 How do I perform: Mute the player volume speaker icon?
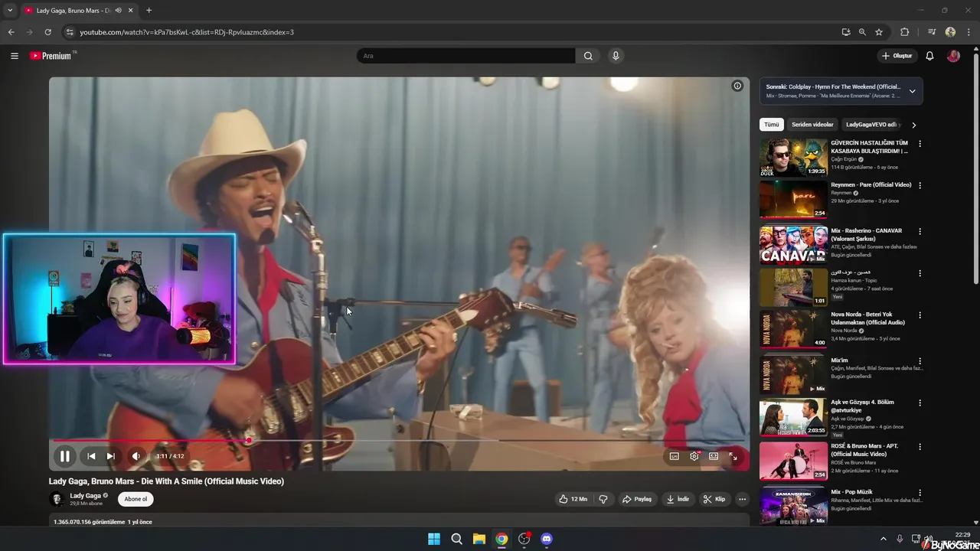136,456
